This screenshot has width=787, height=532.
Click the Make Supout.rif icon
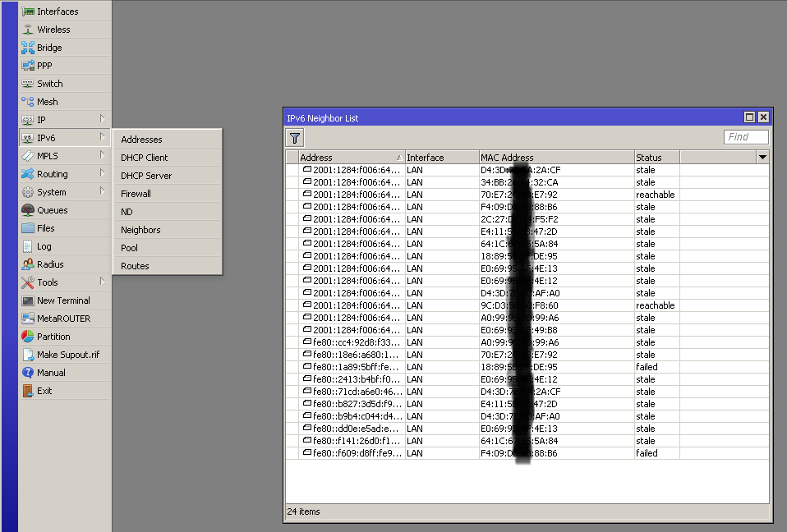tap(28, 354)
